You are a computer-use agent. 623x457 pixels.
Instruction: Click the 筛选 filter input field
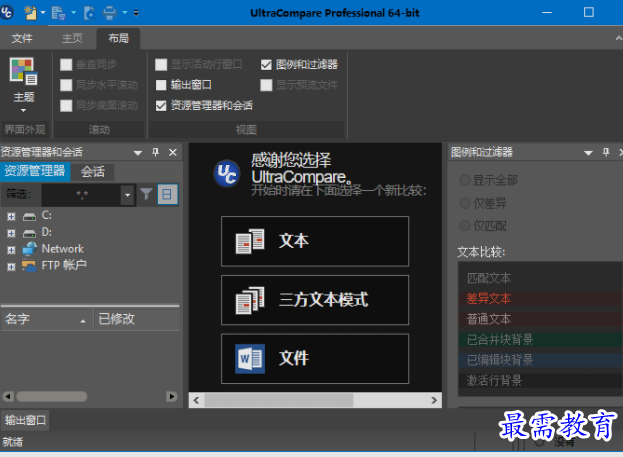[x=81, y=195]
